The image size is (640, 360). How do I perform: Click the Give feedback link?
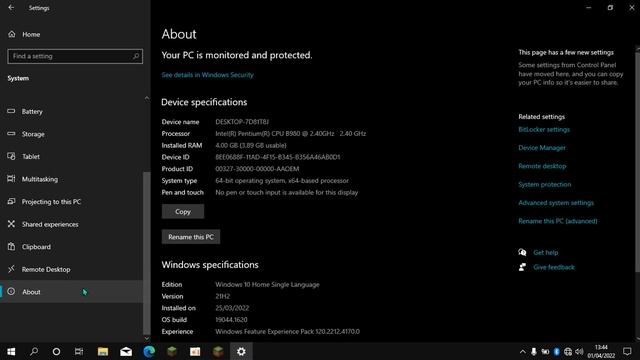point(554,267)
